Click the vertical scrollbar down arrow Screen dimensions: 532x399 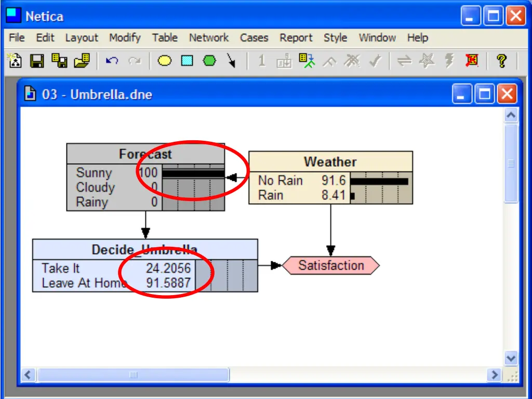(511, 358)
